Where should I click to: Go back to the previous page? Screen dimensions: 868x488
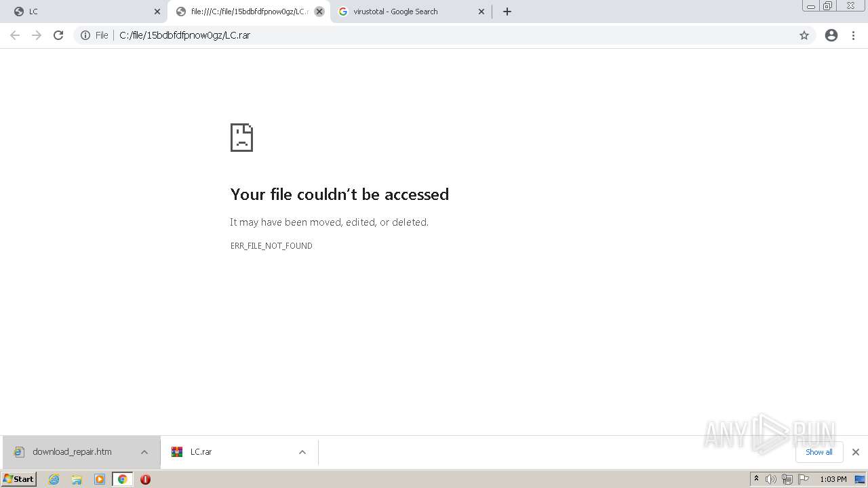[15, 35]
